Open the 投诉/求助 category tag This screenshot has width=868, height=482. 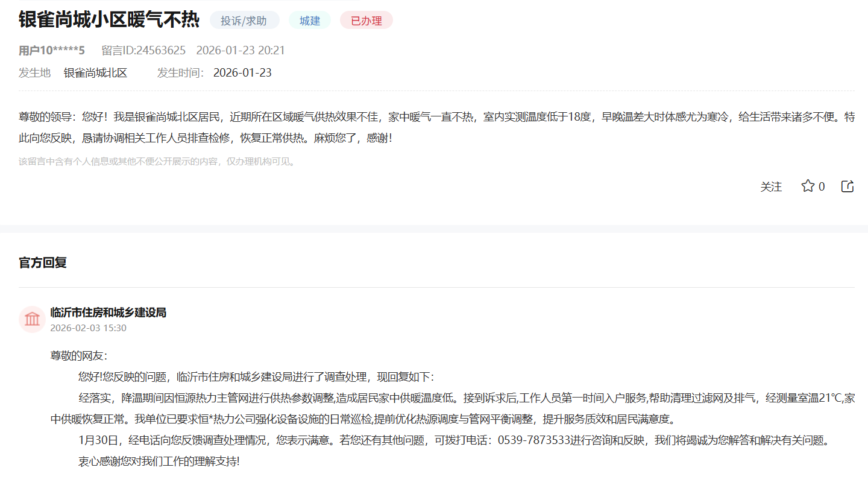[244, 20]
